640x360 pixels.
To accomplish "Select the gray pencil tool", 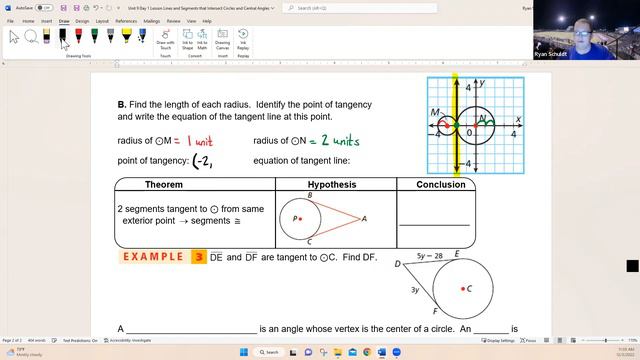I will [x=110, y=36].
